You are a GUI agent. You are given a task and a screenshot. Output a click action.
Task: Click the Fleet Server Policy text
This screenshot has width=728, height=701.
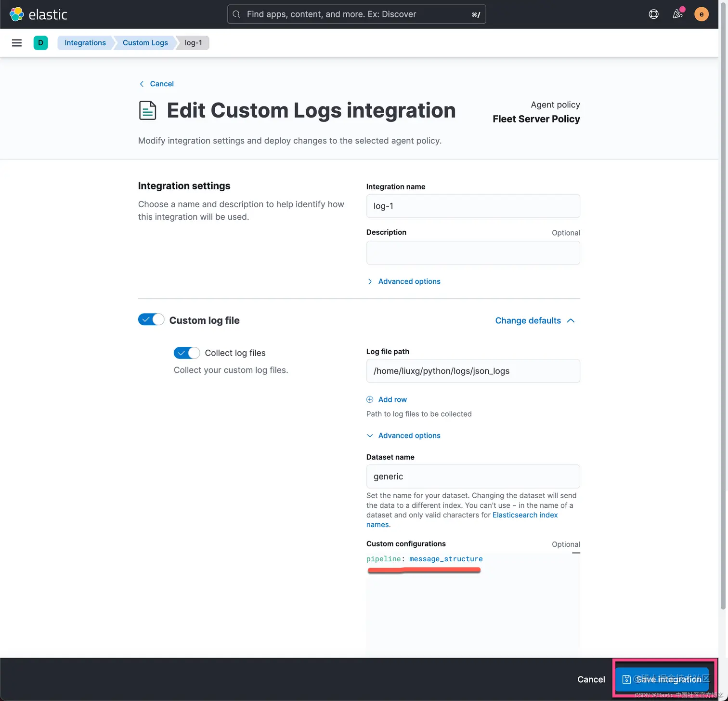click(x=536, y=119)
